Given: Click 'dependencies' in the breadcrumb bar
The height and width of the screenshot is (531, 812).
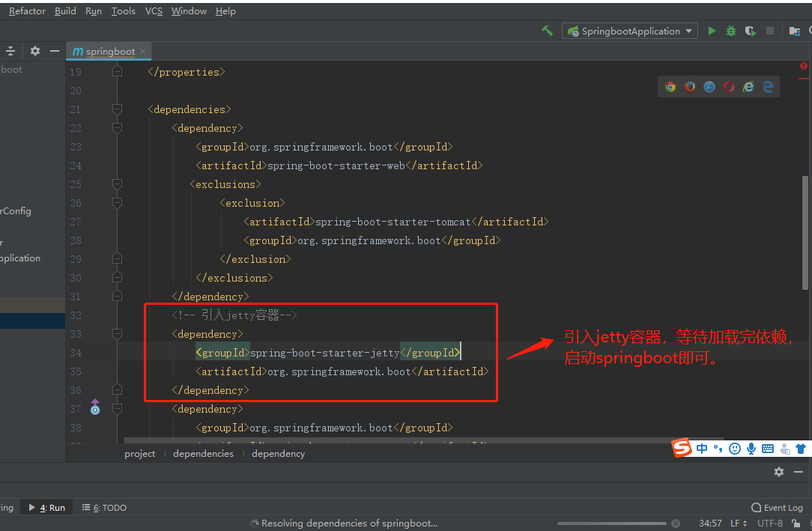Looking at the screenshot, I should click(203, 453).
